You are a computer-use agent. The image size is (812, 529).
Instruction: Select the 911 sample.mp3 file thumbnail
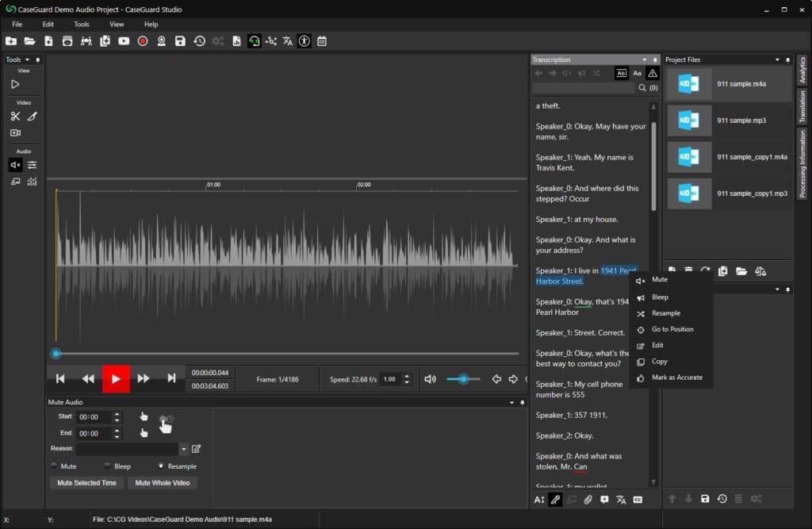pos(688,121)
